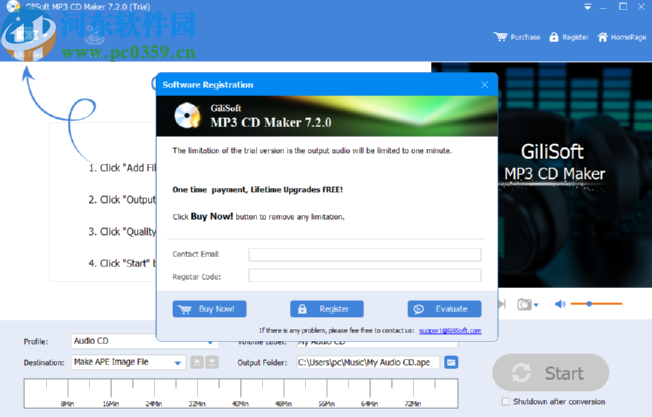Go to HomePage via the house icon

point(602,37)
